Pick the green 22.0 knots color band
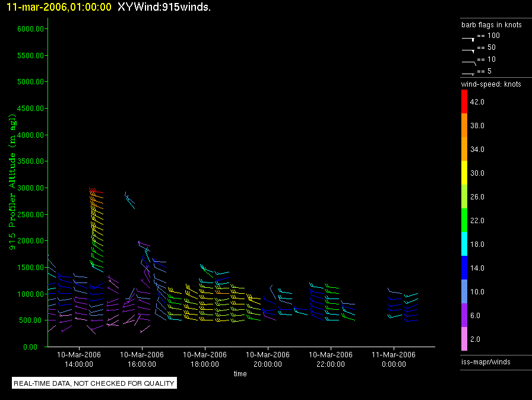532x400 pixels. tap(464, 221)
